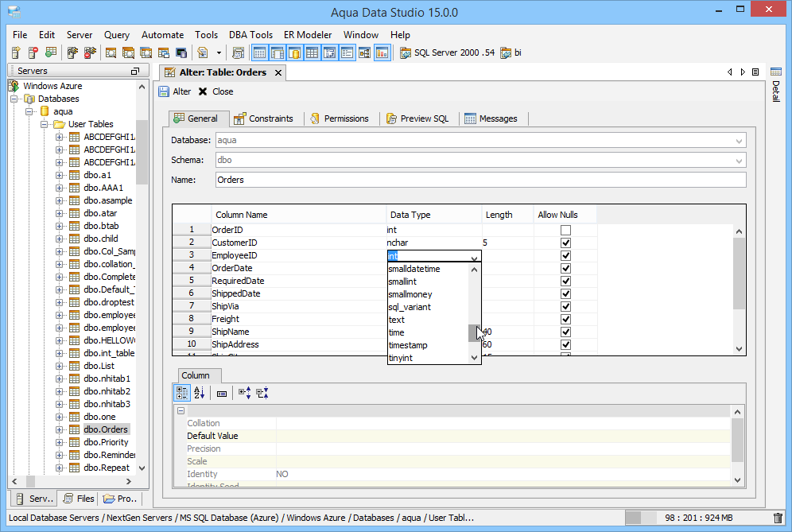Click the categorized view icon in Column panel
This screenshot has height=532, width=792.
(x=182, y=393)
